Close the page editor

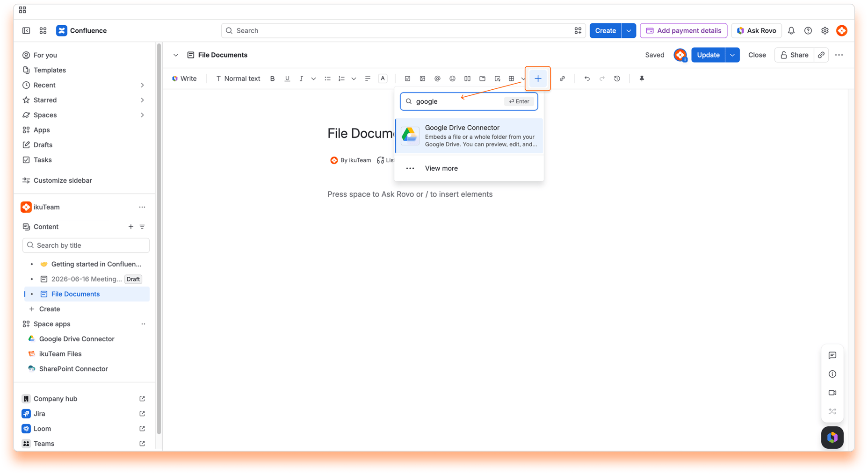pyautogui.click(x=757, y=55)
